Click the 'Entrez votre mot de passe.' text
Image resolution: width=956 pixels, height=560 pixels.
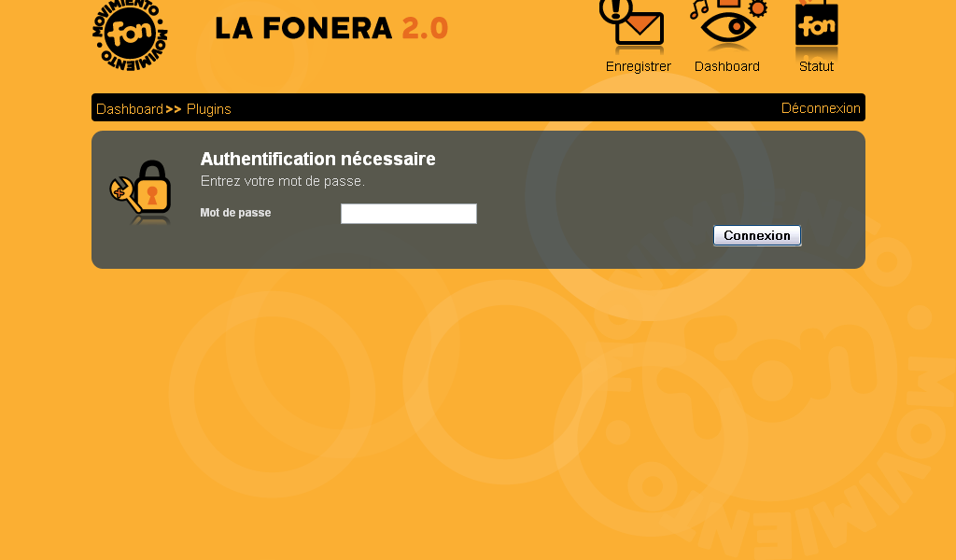pos(283,182)
